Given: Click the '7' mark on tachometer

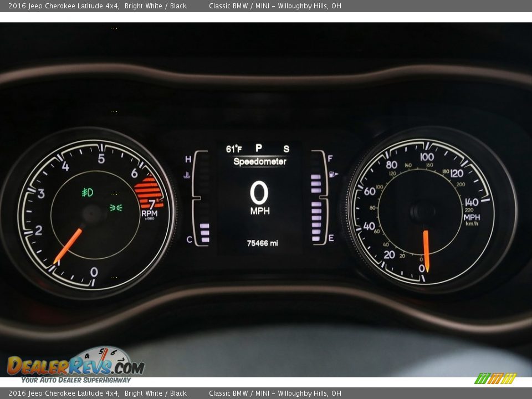Looking at the screenshot, I should tap(152, 204).
